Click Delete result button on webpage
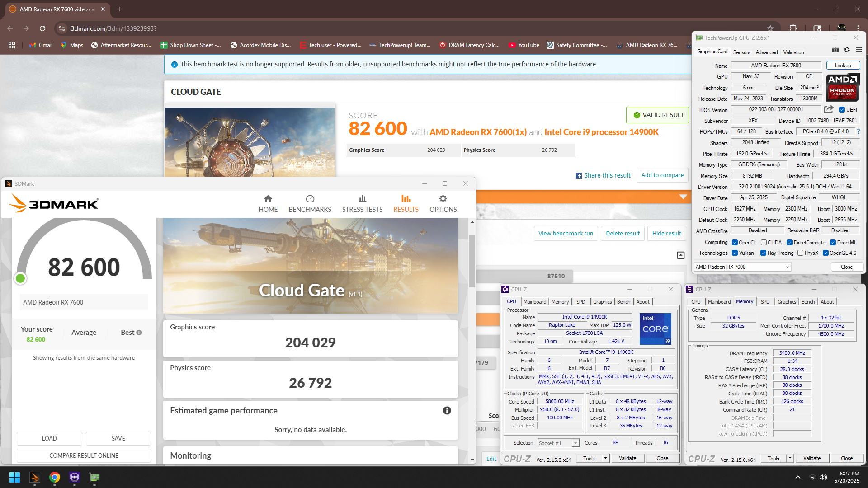The height and width of the screenshot is (488, 868). [x=623, y=234]
